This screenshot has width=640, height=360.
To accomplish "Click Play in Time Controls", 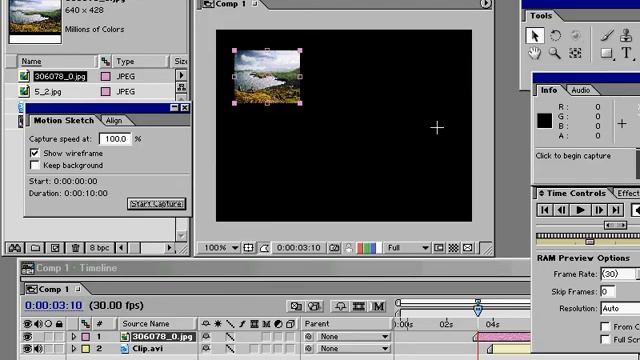I will (x=580, y=210).
